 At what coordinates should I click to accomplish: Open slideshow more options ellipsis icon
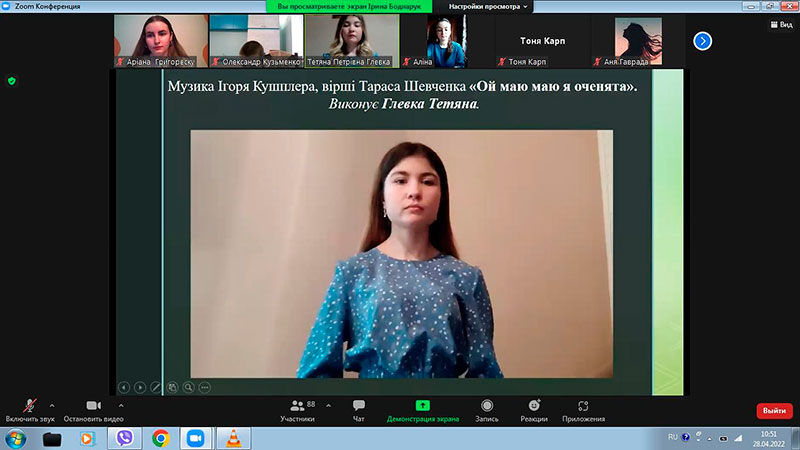pyautogui.click(x=205, y=387)
